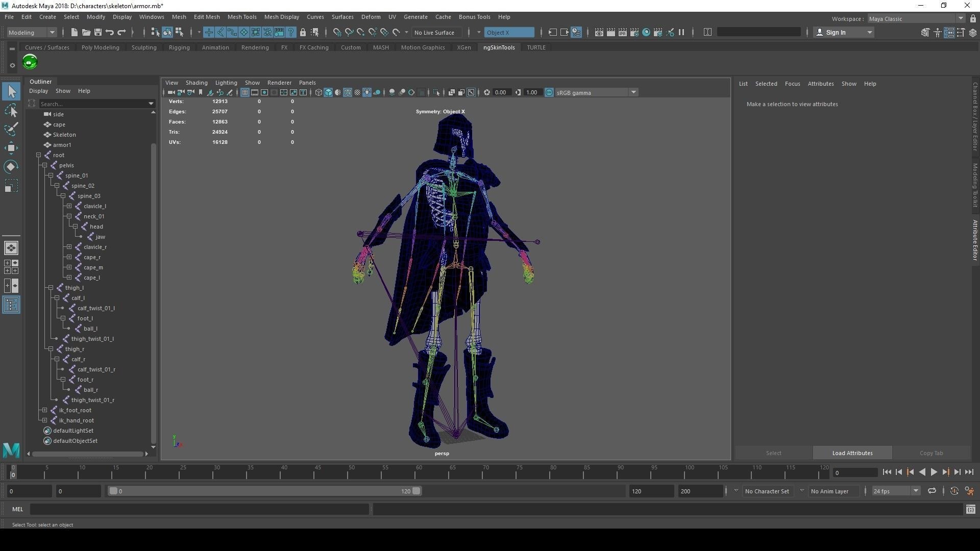Open a scene via the folder icon
Image resolution: width=980 pixels, height=551 pixels.
86,32
